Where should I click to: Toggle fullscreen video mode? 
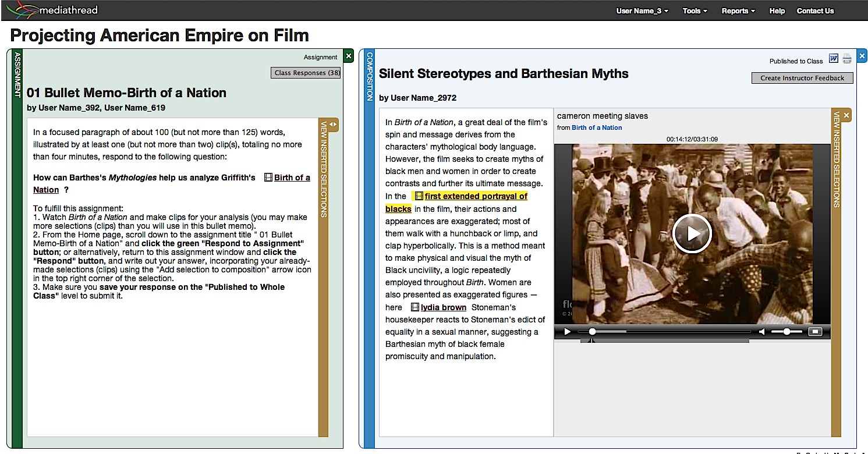816,332
